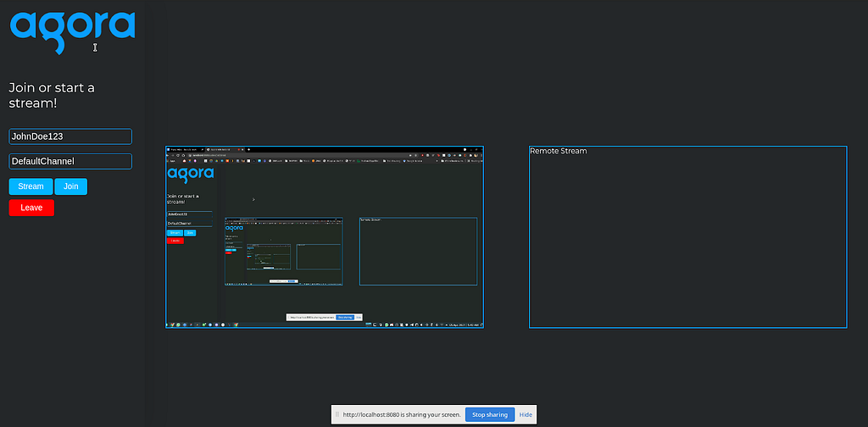Click the empty Remote Stream panel

pyautogui.click(x=688, y=237)
